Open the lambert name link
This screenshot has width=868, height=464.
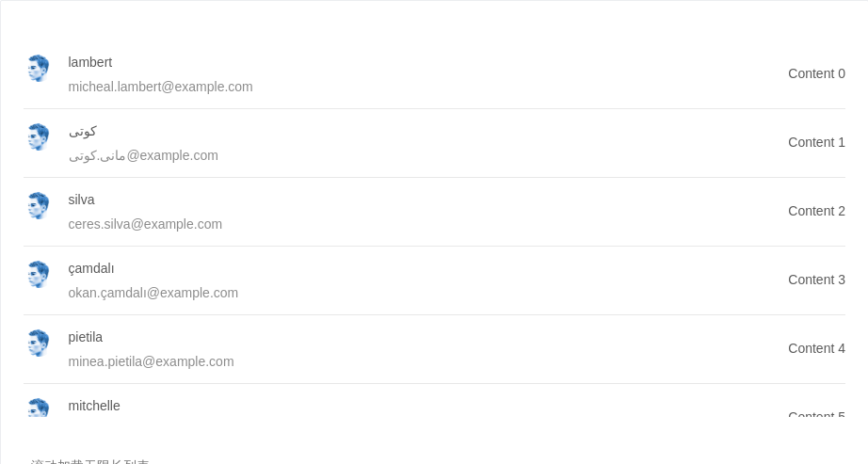[90, 62]
